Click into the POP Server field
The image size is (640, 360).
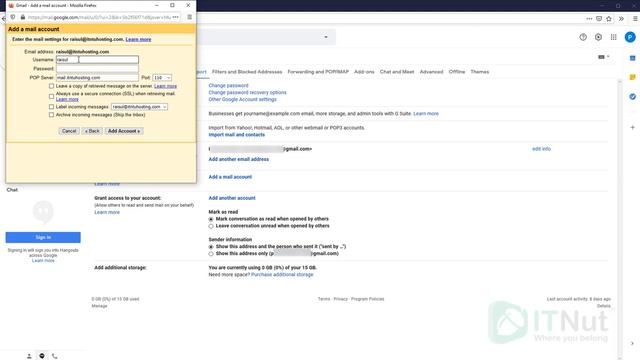pyautogui.click(x=97, y=78)
